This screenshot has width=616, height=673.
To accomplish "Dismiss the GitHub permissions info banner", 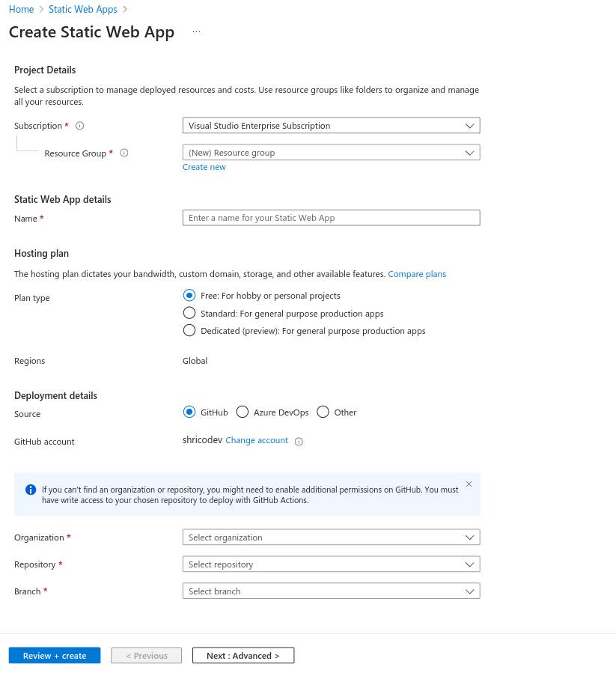I will pyautogui.click(x=469, y=484).
